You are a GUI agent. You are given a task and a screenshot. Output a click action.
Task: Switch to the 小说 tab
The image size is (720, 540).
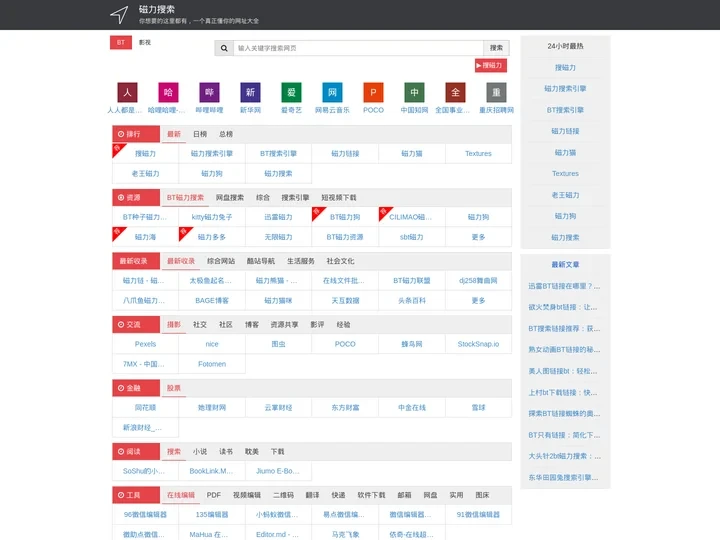pyautogui.click(x=200, y=451)
